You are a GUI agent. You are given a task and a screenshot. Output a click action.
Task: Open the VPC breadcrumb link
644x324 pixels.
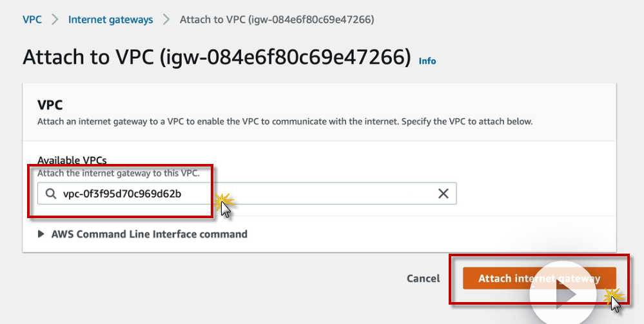[32, 19]
